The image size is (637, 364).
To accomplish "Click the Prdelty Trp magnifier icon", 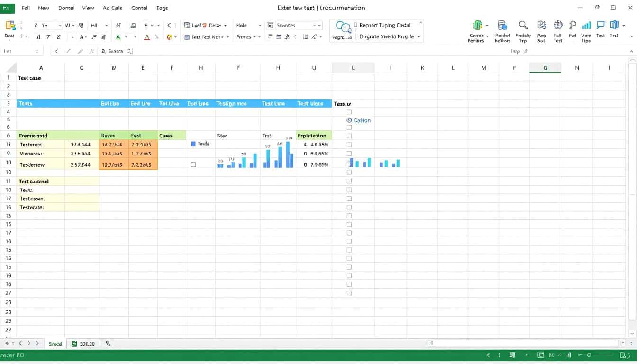I will [x=523, y=26].
